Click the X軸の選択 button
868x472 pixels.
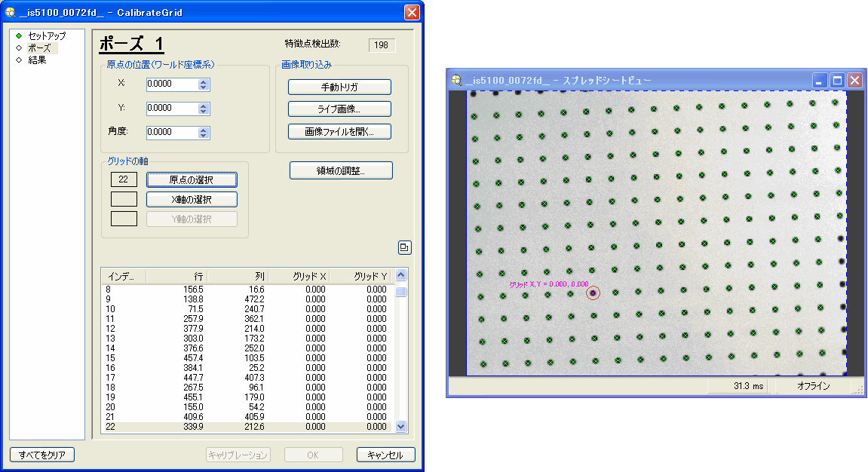click(192, 200)
